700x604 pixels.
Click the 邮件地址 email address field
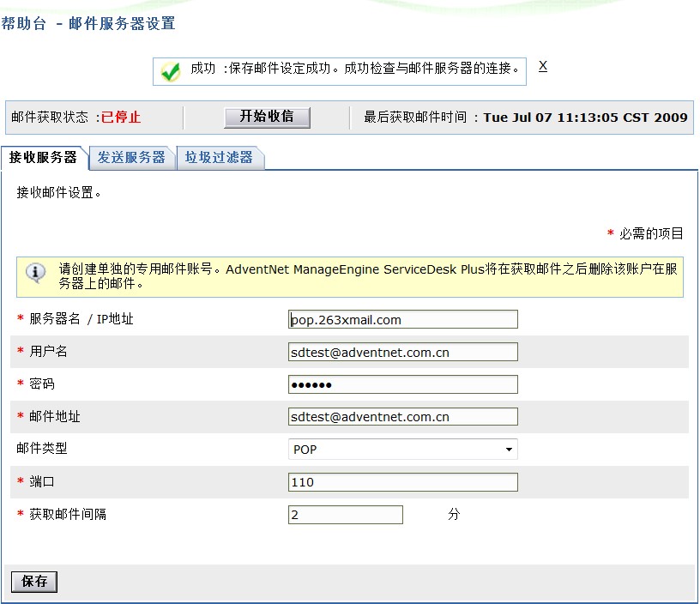(x=403, y=416)
